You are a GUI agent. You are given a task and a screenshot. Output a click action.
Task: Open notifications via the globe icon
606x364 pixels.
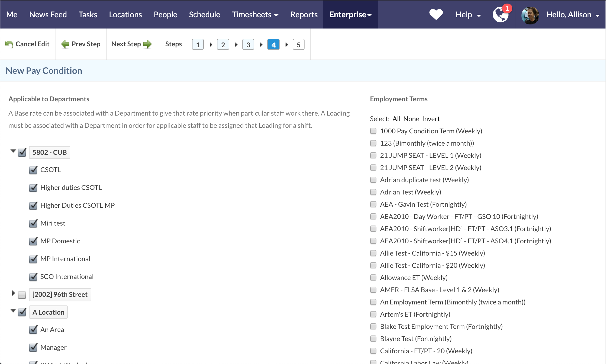501,15
